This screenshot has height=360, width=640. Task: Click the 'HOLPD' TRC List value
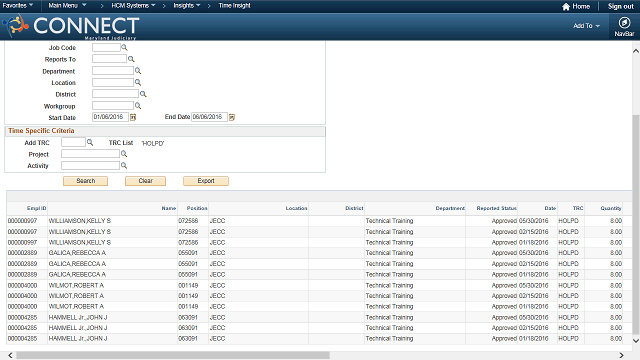[153, 143]
